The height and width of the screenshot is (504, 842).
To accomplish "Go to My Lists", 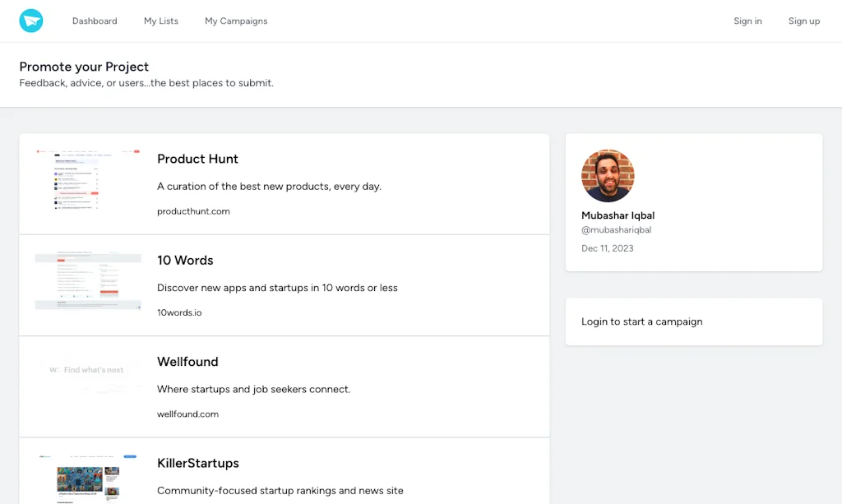I will click(x=161, y=21).
